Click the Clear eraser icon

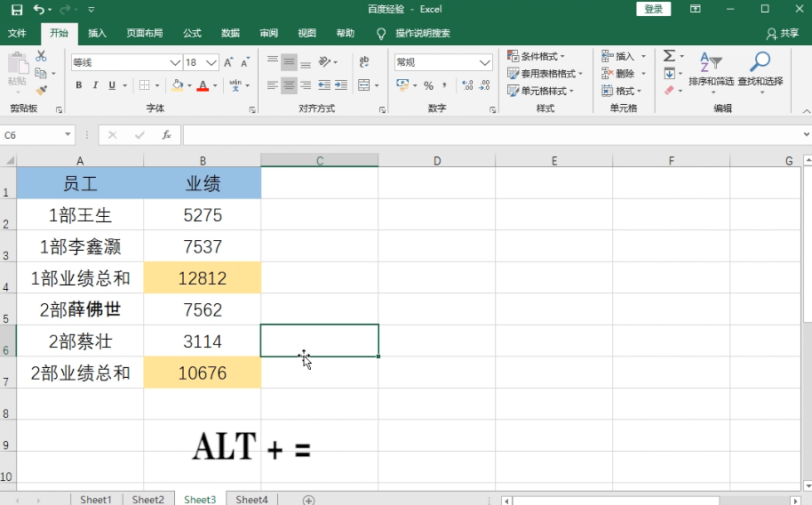click(669, 90)
